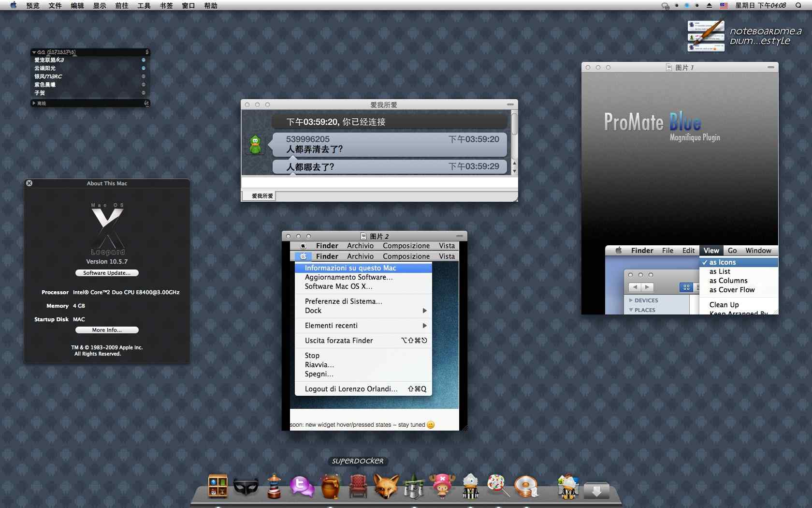Image resolution: width=812 pixels, height=508 pixels.
Task: Toggle toolbar pill in 爱我所爱 chat window
Action: [510, 105]
